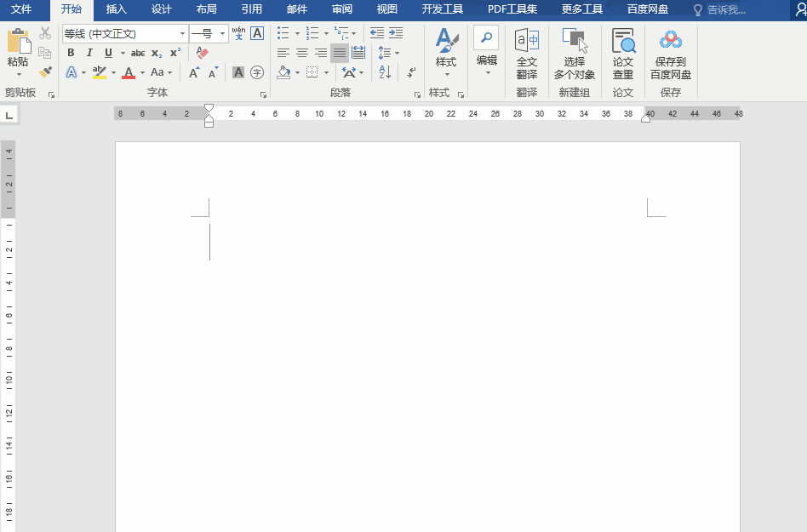Viewport: 807px width, 532px height.
Task: Open the paper duplicate check tool
Action: 623,54
